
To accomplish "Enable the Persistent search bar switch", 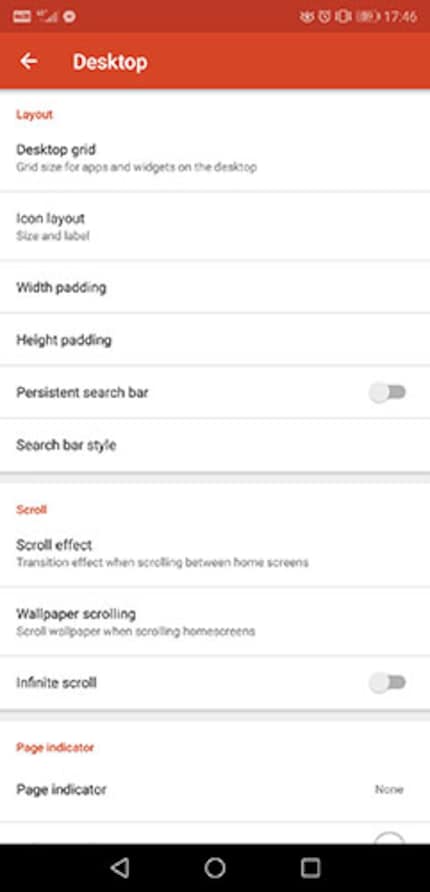I will [x=387, y=393].
